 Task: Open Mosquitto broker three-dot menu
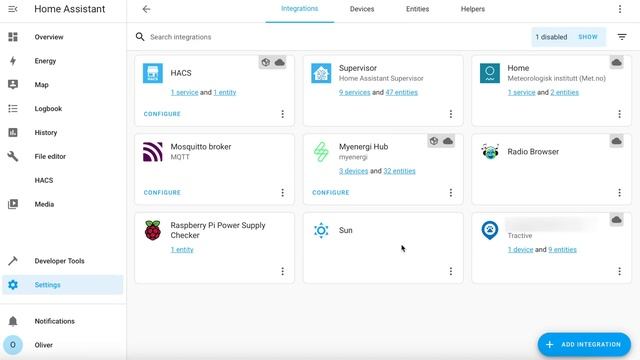click(x=282, y=193)
